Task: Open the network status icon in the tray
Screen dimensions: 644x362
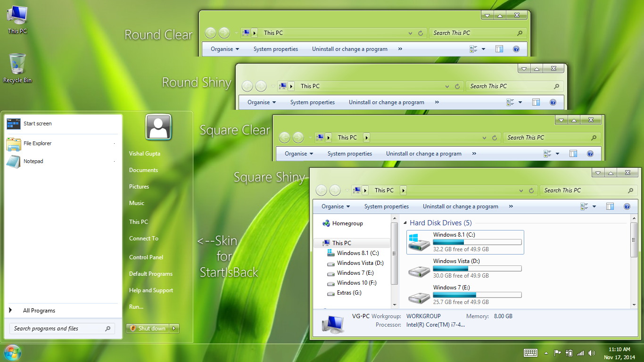Action: click(x=581, y=353)
